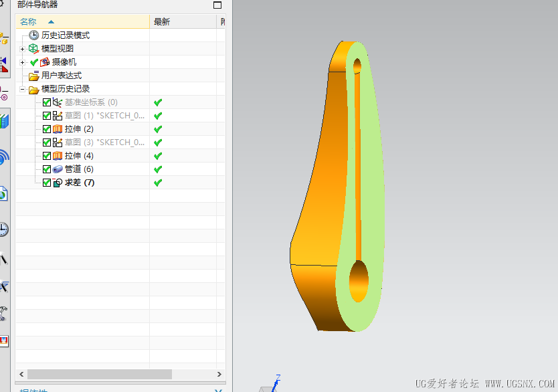Toggle the 拉伸 (4) checkbox
The height and width of the screenshot is (392, 558).
(47, 156)
